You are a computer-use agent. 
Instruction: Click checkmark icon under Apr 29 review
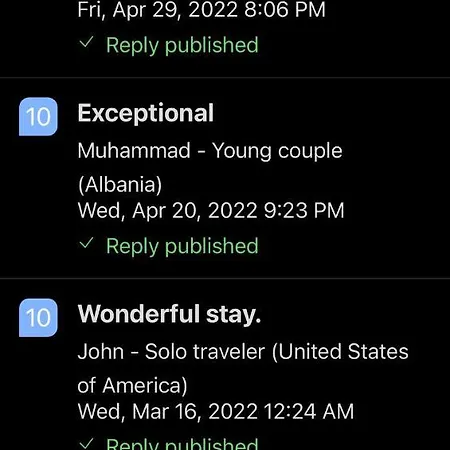pos(86,42)
